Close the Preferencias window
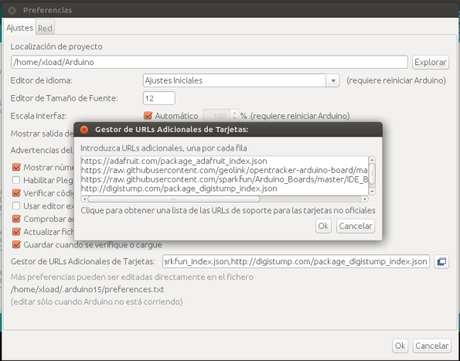The width and height of the screenshot is (460, 361). [x=12, y=10]
